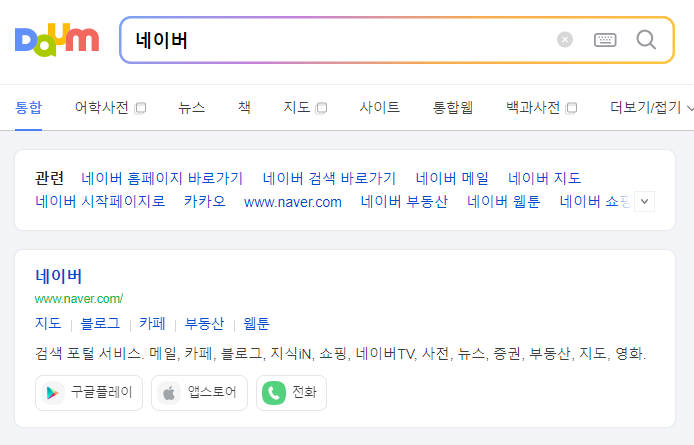Open the 뉴스 tab
Image resolution: width=694 pixels, height=445 pixels.
[x=192, y=108]
